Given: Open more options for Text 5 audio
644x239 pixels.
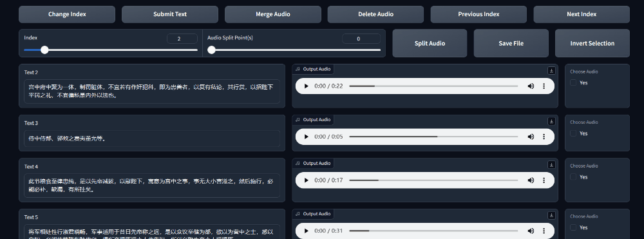Looking at the screenshot, I should coord(544,231).
